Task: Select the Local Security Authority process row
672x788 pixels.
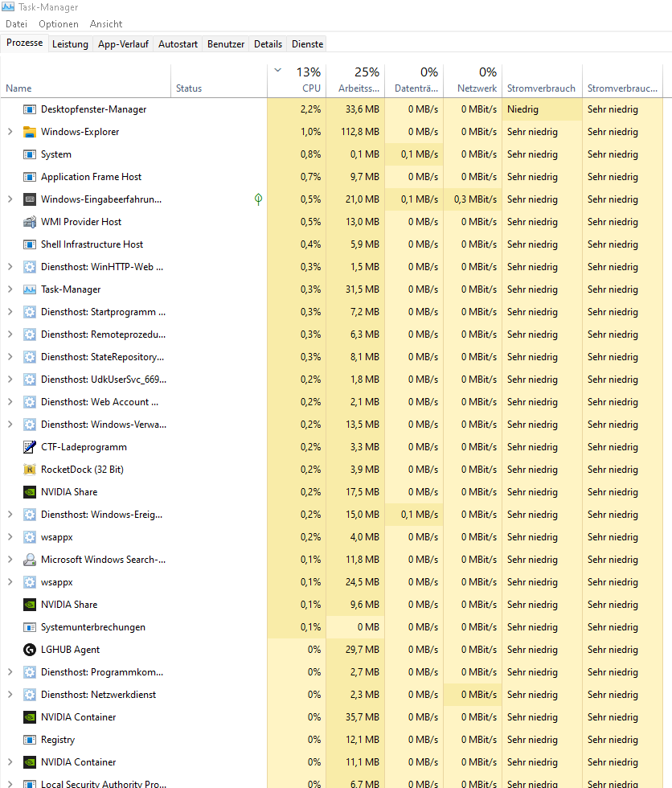Action: pyautogui.click(x=331, y=783)
